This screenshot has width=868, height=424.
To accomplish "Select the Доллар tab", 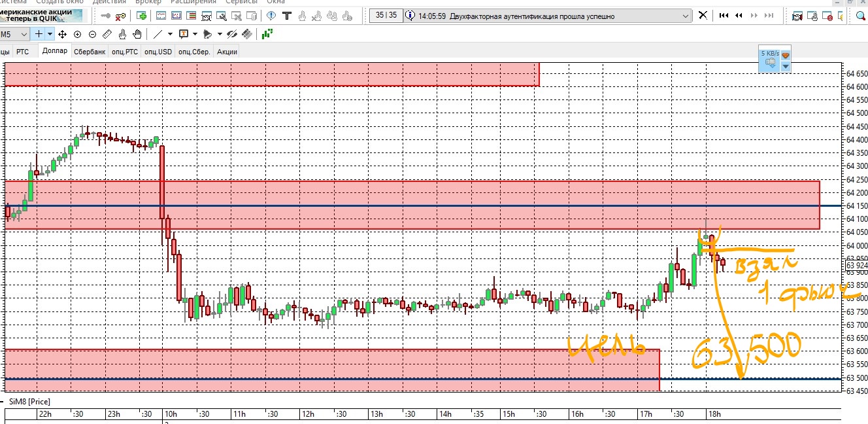I will click(x=54, y=51).
